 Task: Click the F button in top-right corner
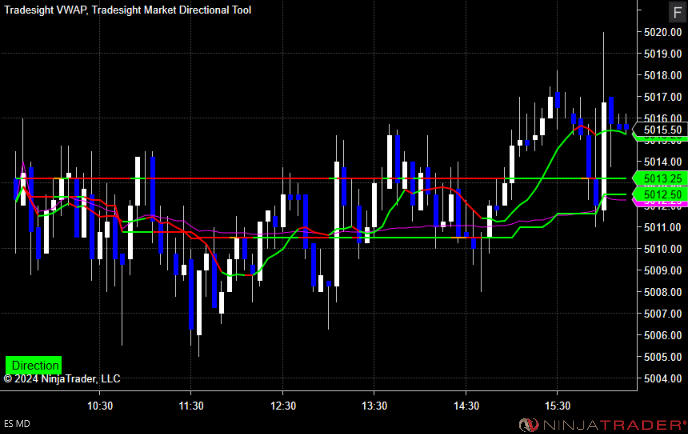[677, 12]
